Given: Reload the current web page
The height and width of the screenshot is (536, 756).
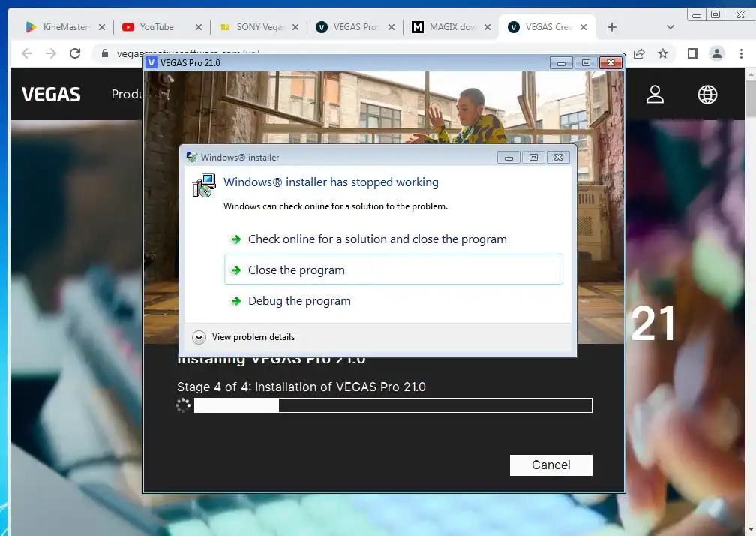Looking at the screenshot, I should [x=75, y=53].
